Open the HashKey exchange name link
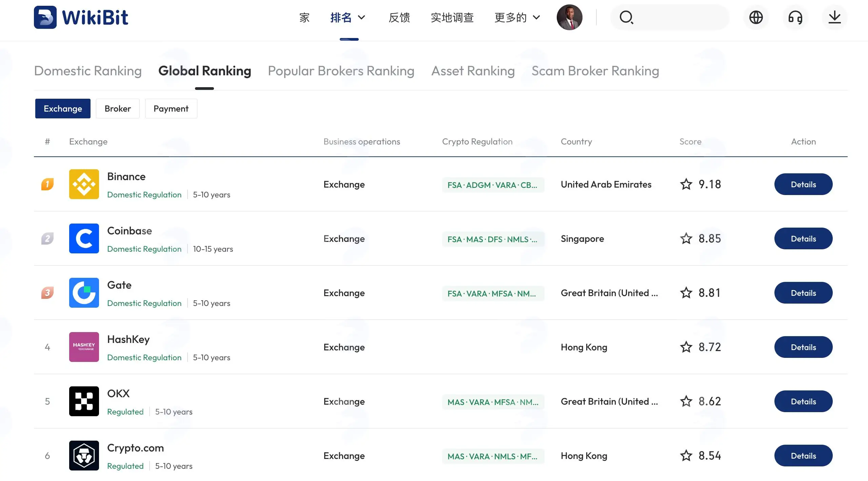Image resolution: width=868 pixels, height=481 pixels. pyautogui.click(x=128, y=340)
